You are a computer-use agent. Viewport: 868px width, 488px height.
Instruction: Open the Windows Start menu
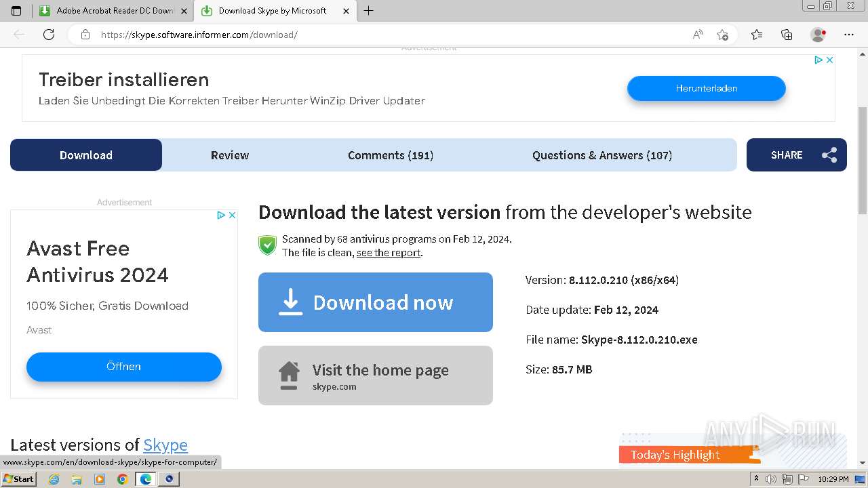(x=19, y=479)
